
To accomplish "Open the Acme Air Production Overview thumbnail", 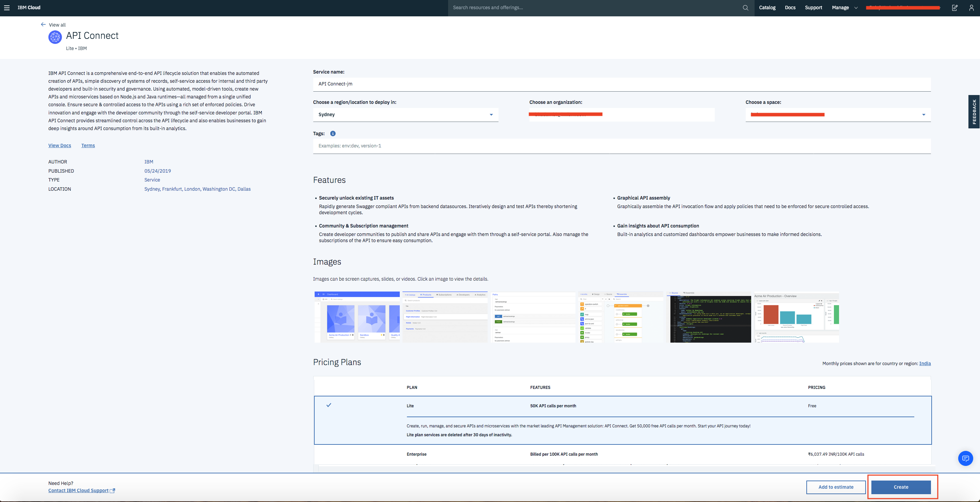I will (x=796, y=317).
